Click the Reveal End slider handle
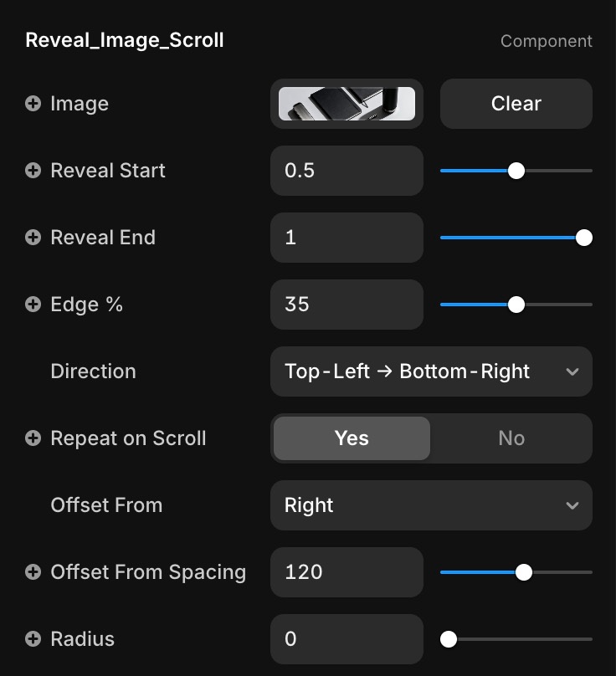The height and width of the screenshot is (676, 616). (584, 238)
